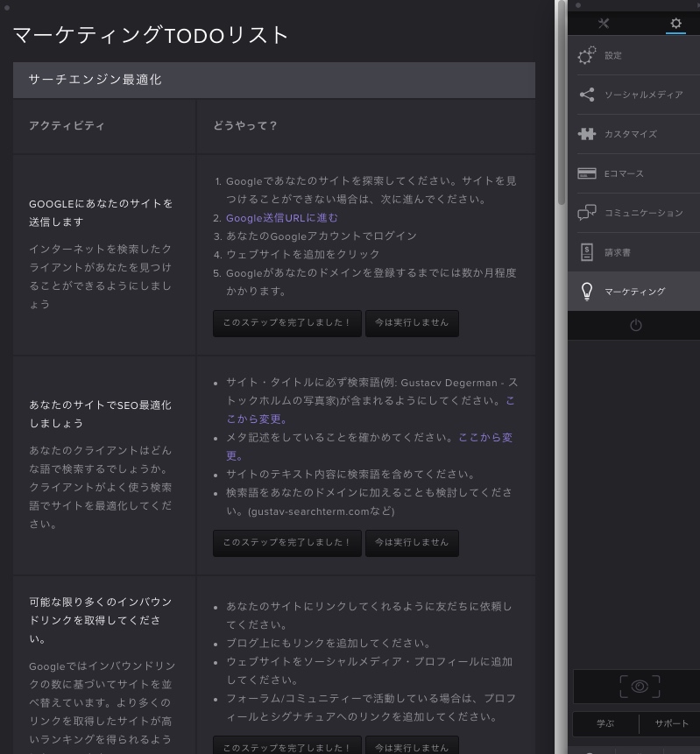Image resolution: width=700 pixels, height=754 pixels.
Task: Mark Google submission step as completed
Action: click(286, 323)
